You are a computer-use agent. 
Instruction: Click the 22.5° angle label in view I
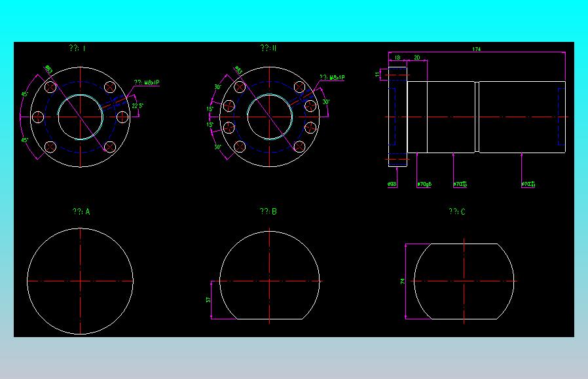[x=138, y=106]
